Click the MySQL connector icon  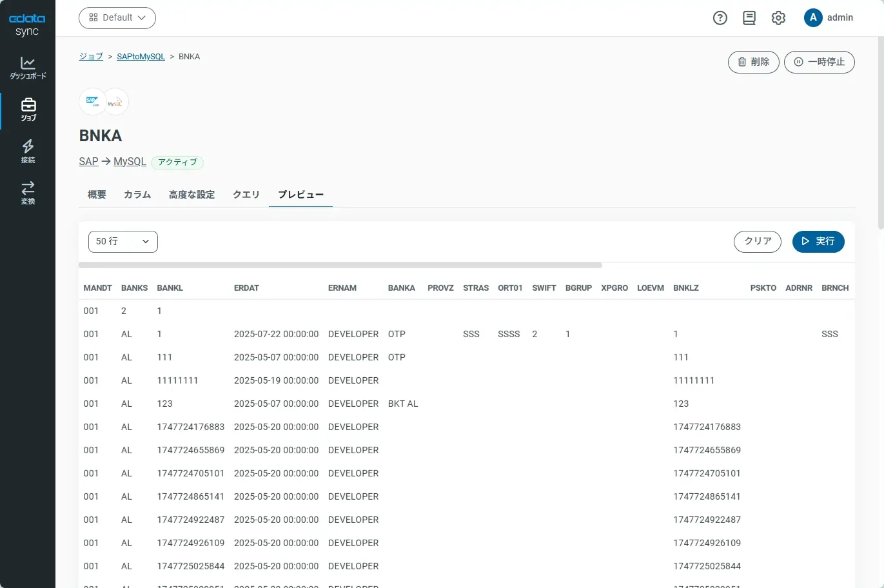tap(115, 101)
